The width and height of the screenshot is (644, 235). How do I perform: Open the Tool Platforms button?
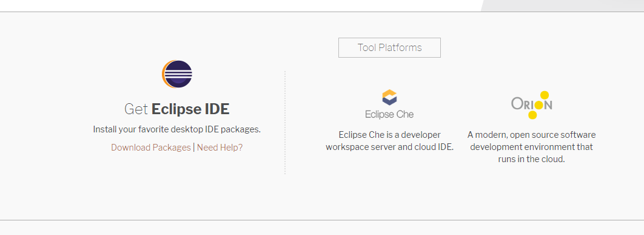point(389,48)
